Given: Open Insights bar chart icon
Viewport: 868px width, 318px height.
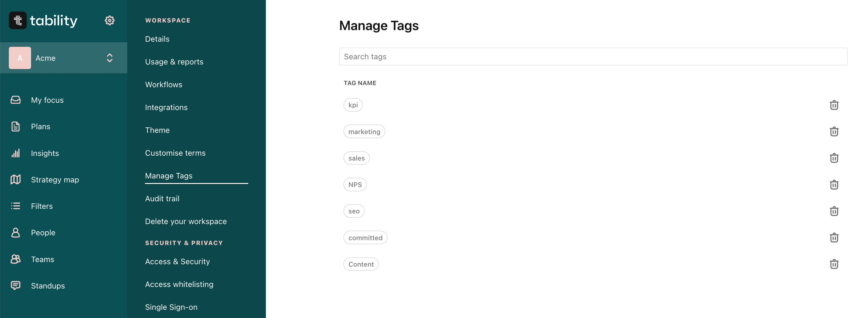Looking at the screenshot, I should click(x=16, y=153).
